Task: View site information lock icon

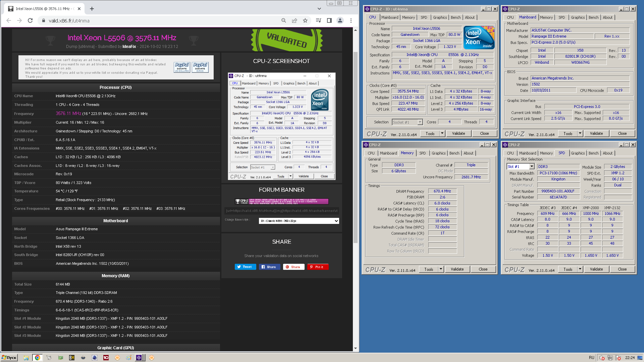Action: click(x=43, y=20)
